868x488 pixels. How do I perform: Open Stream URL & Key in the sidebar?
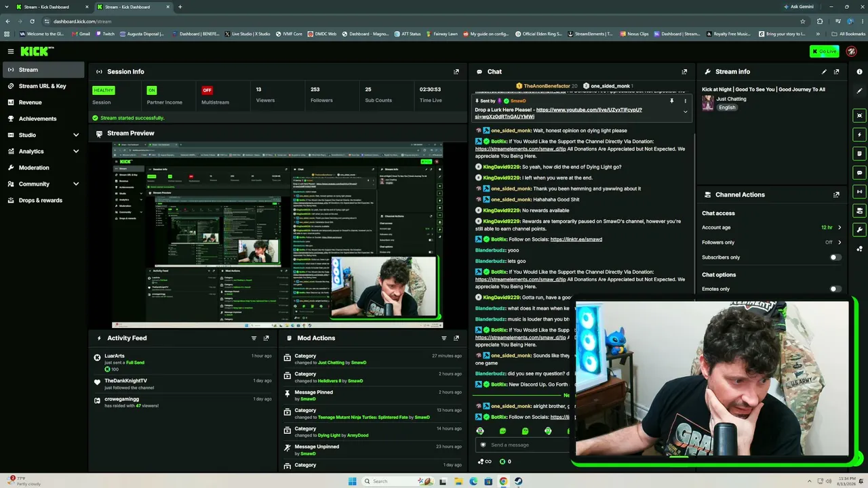pos(43,86)
